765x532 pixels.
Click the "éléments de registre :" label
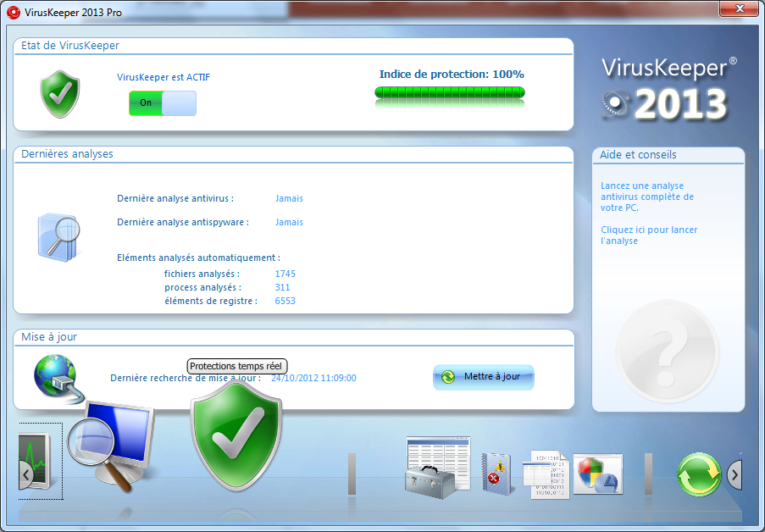211,301
